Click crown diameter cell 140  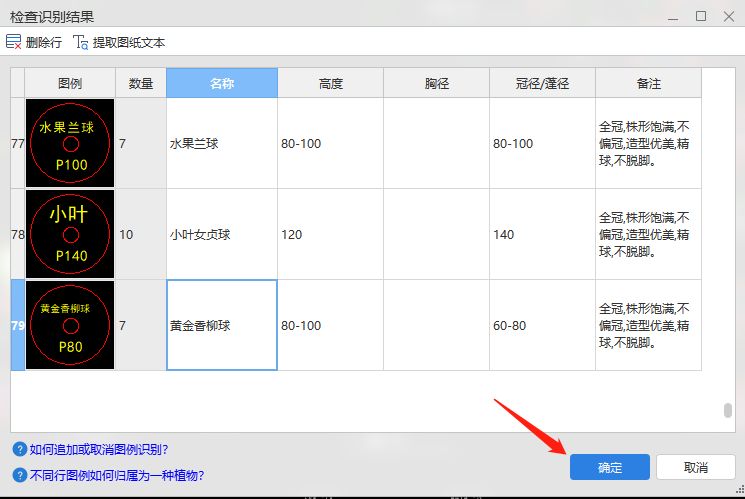click(x=543, y=234)
